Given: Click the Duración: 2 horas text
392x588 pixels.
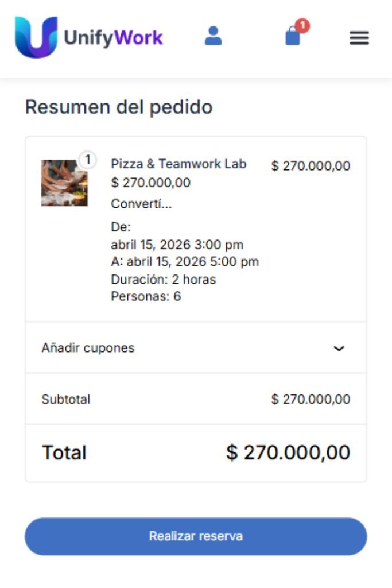Looking at the screenshot, I should pos(164,280).
